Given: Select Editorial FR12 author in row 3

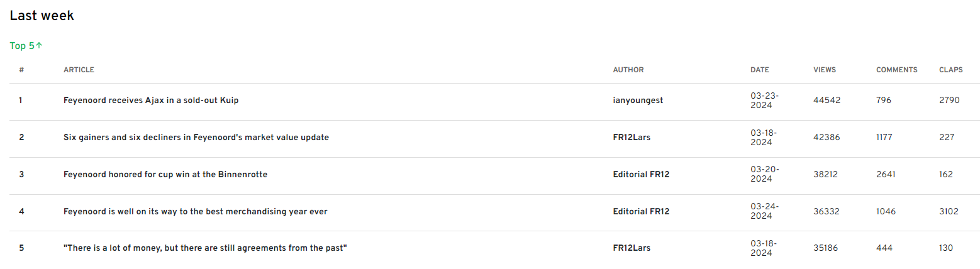Looking at the screenshot, I should coord(641,175).
